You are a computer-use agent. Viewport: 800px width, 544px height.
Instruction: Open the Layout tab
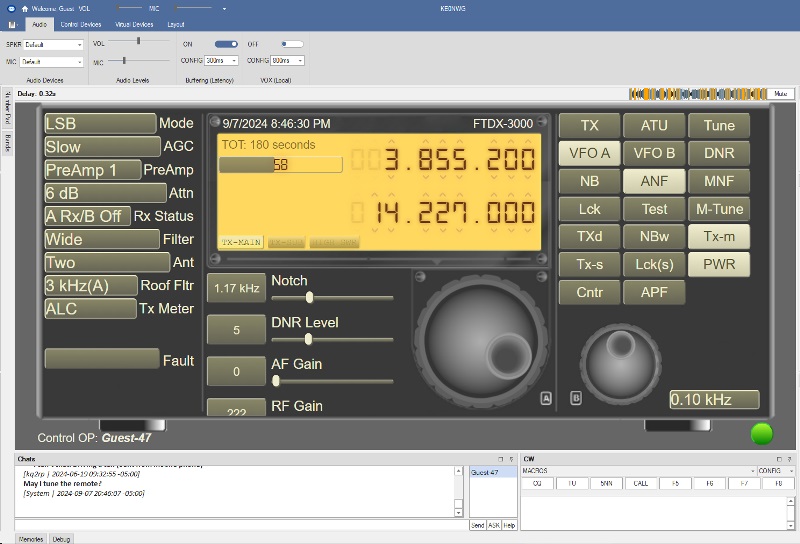(x=176, y=24)
